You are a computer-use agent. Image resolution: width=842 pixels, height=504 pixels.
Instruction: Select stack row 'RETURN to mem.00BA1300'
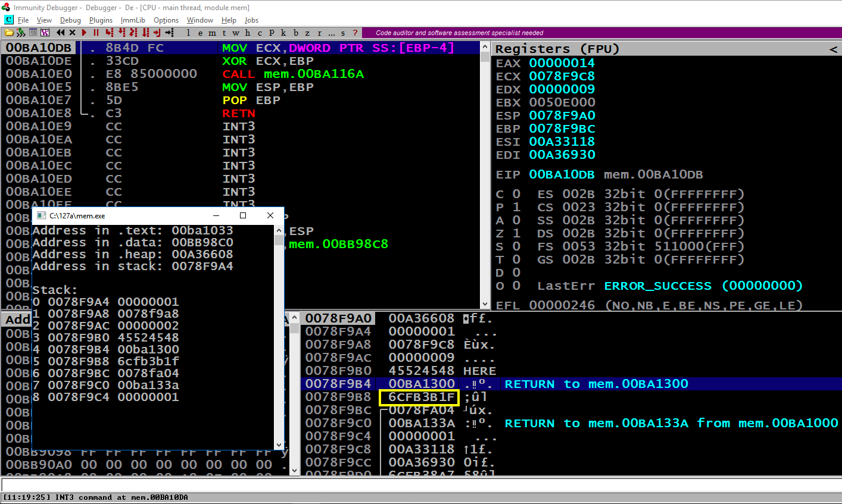pyautogui.click(x=570, y=384)
